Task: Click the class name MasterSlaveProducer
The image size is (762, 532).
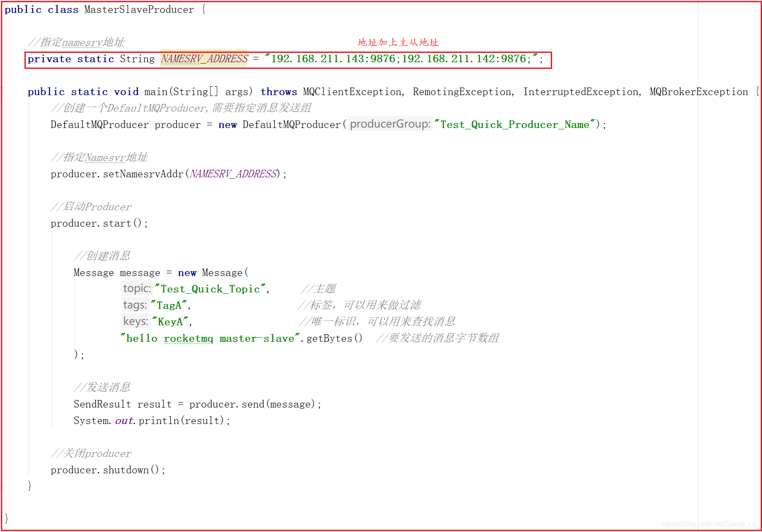Action: point(139,9)
